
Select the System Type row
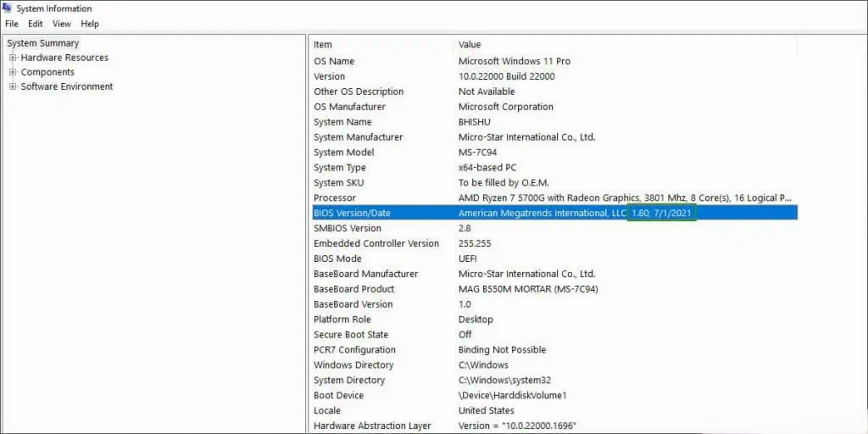(554, 168)
